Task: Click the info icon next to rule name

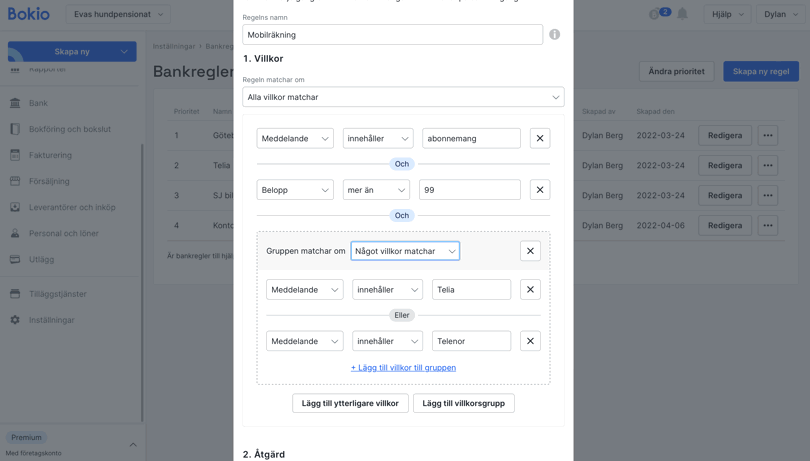Action: 554,34
